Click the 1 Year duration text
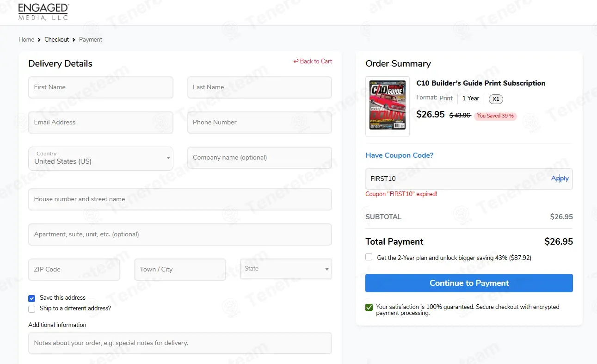Viewport: 597px width, 364px height. (x=471, y=98)
